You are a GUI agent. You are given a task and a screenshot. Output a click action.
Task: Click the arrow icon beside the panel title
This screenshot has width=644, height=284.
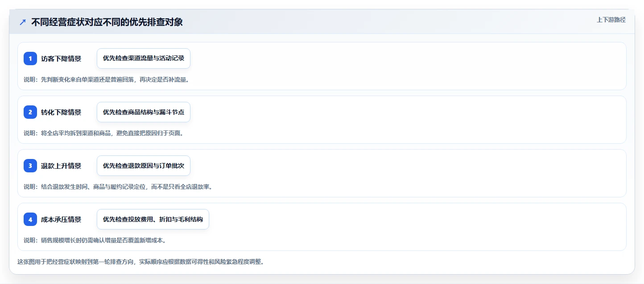(x=23, y=22)
